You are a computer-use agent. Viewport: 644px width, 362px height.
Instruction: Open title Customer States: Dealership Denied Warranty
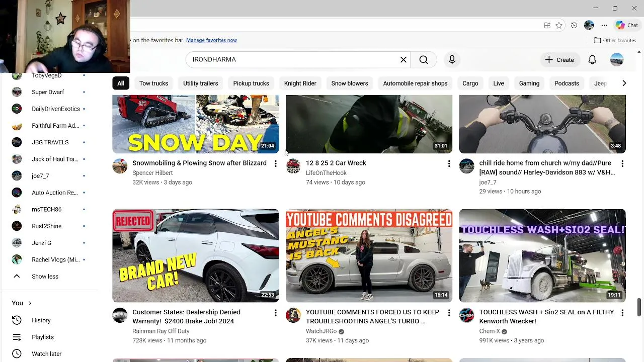(x=186, y=317)
